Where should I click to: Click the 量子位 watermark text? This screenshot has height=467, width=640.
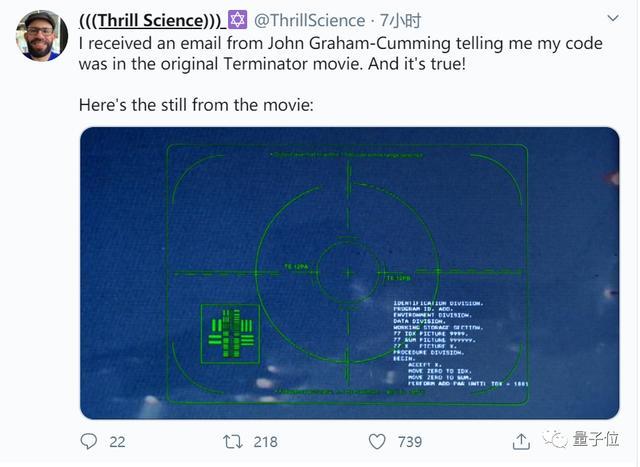coord(597,441)
